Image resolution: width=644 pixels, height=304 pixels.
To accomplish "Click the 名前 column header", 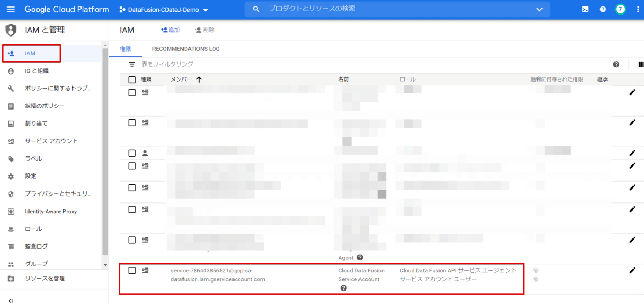I will tap(343, 79).
